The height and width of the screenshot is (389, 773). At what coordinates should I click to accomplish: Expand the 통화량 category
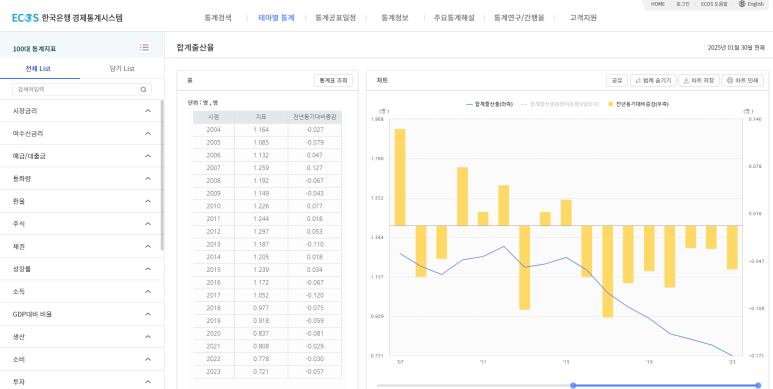[x=82, y=178]
